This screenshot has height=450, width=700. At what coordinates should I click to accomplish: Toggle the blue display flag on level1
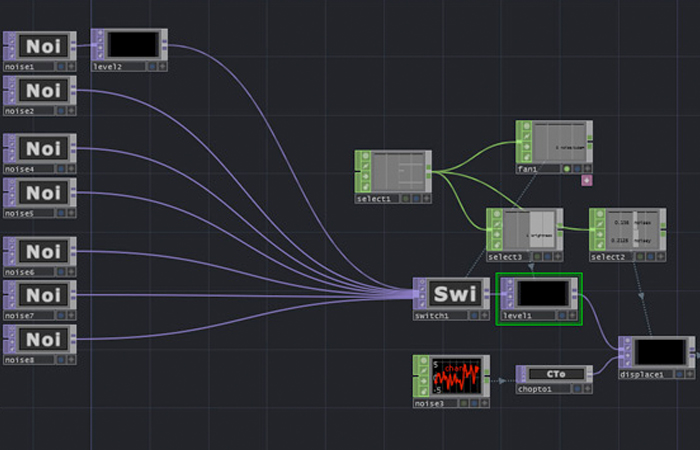pos(562,316)
